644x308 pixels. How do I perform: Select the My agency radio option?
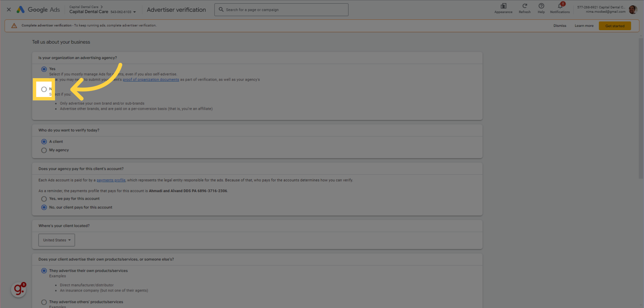(x=44, y=150)
